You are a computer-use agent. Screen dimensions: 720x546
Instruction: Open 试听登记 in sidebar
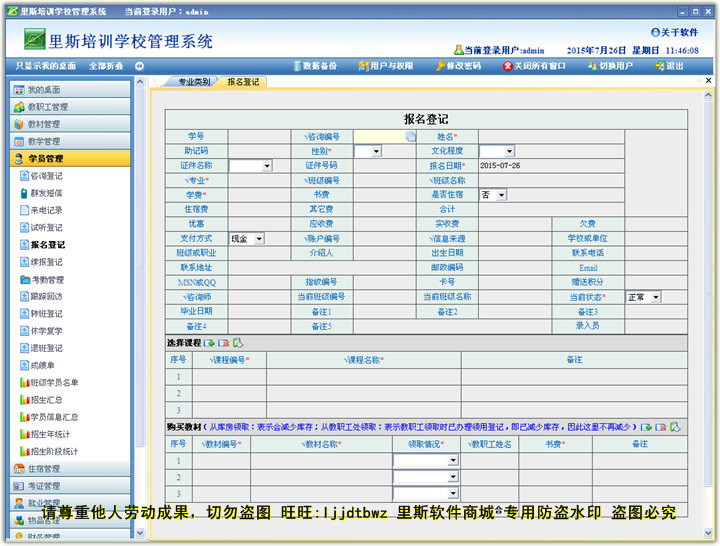click(41, 227)
